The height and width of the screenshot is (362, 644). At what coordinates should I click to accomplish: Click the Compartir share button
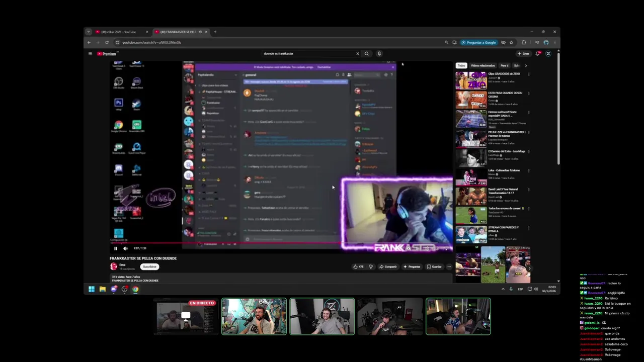tap(388, 266)
